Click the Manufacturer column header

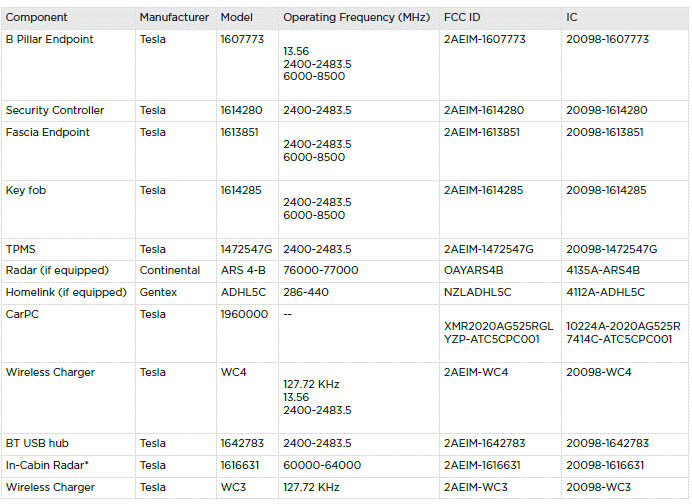tap(174, 18)
